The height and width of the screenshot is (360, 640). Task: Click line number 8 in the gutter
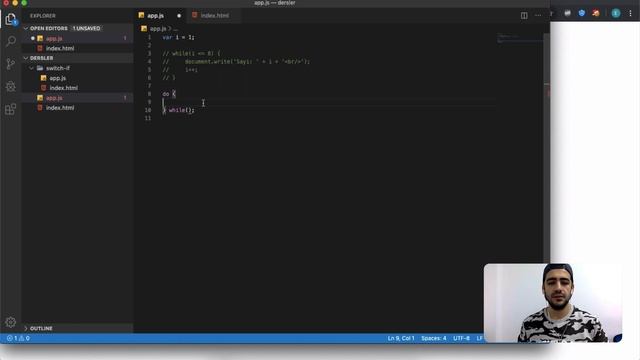[x=149, y=94]
